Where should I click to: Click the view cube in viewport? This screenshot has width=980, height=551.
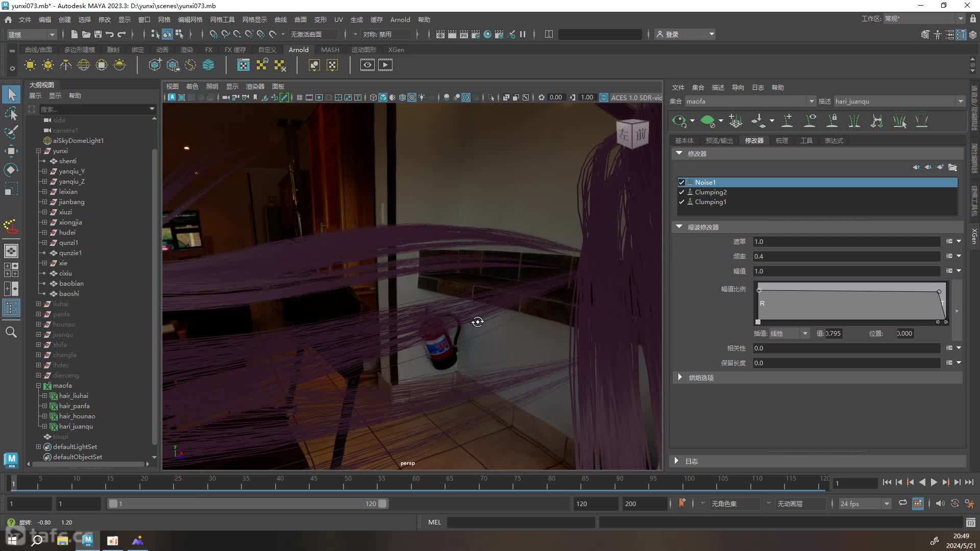tap(633, 134)
